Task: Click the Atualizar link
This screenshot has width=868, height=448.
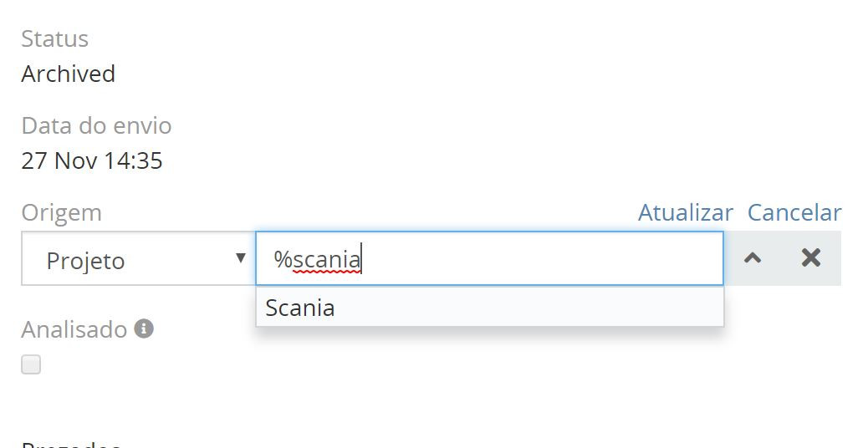Action: (x=685, y=212)
